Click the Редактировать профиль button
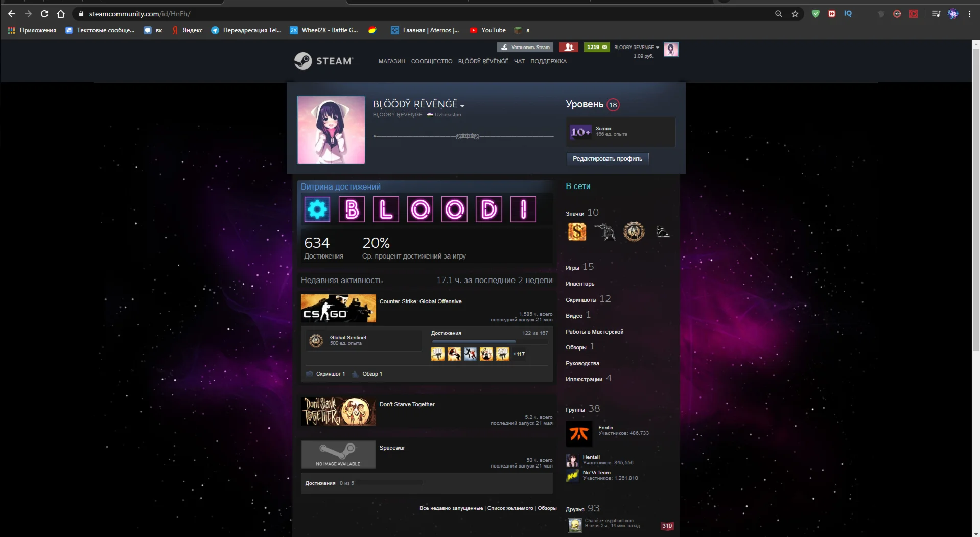980x537 pixels. coord(608,159)
